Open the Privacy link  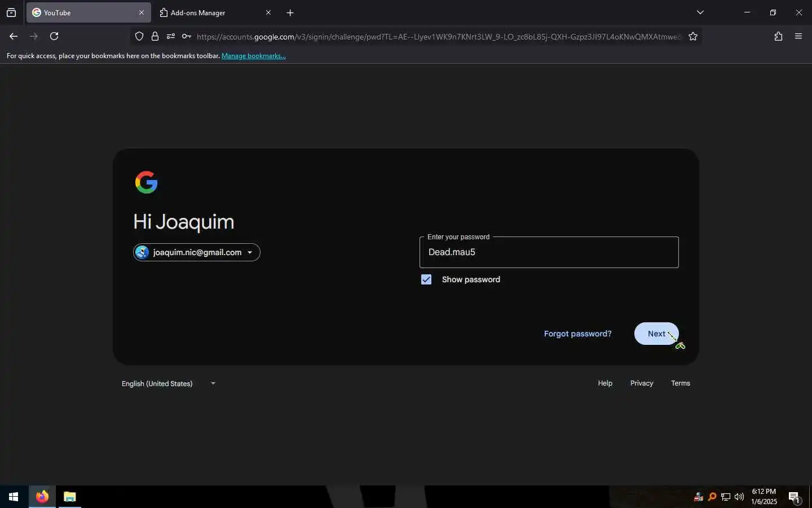coord(642,383)
